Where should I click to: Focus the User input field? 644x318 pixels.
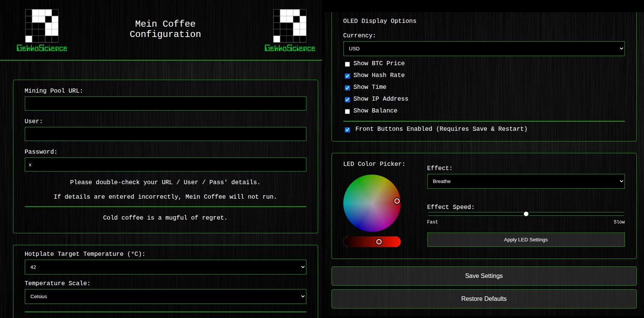pyautogui.click(x=165, y=134)
